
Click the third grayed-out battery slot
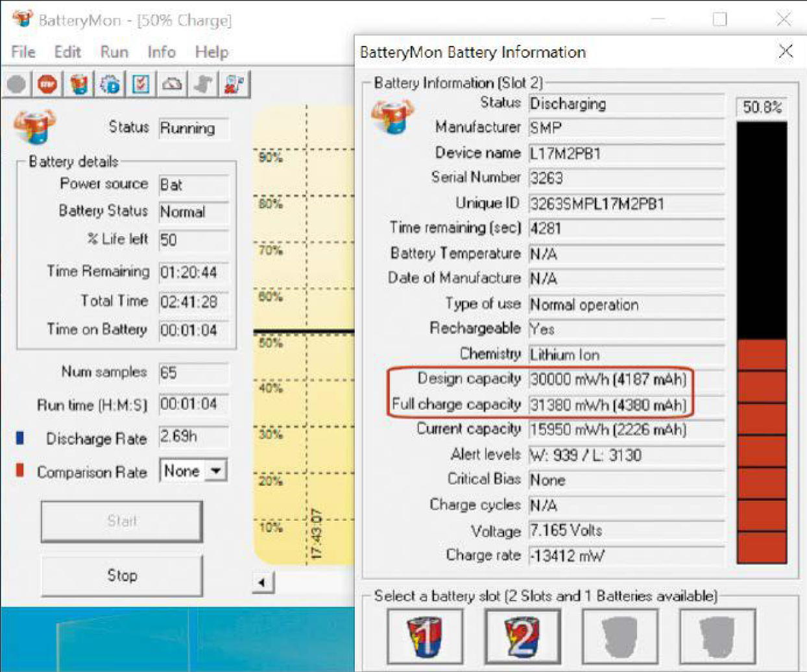[620, 636]
